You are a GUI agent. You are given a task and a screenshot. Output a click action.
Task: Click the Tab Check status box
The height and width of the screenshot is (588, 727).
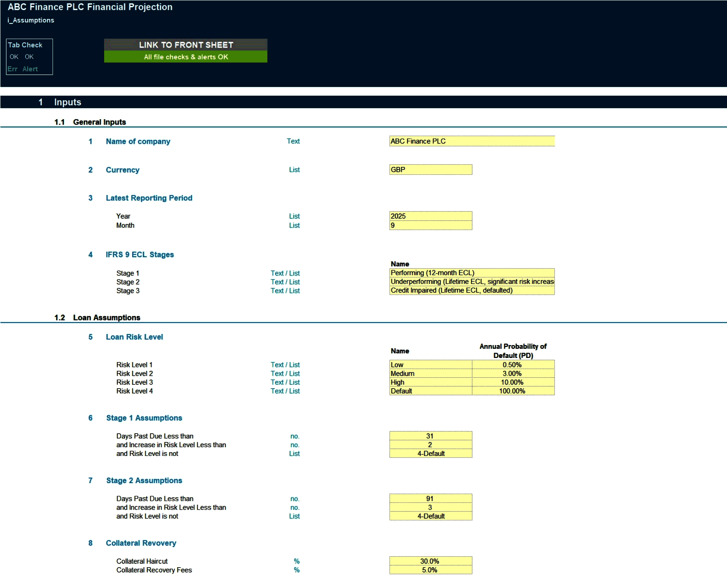pos(29,56)
